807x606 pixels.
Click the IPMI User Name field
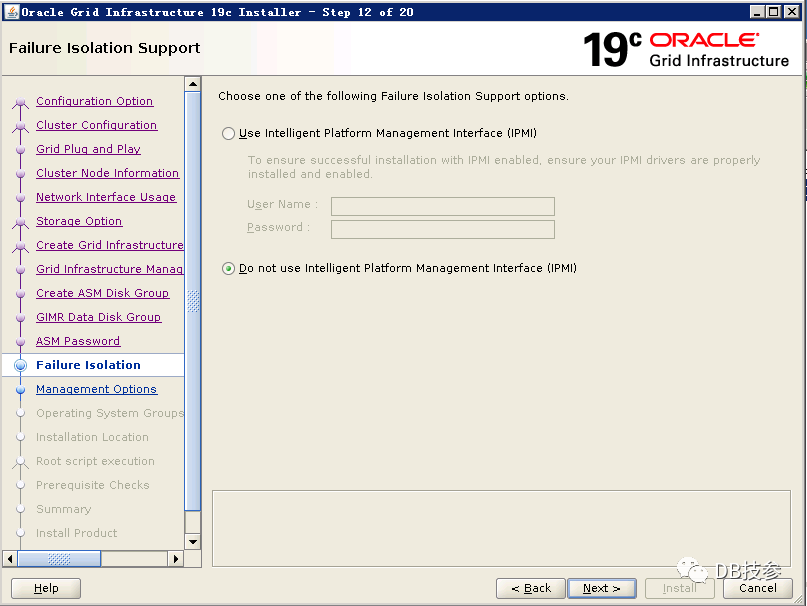442,206
